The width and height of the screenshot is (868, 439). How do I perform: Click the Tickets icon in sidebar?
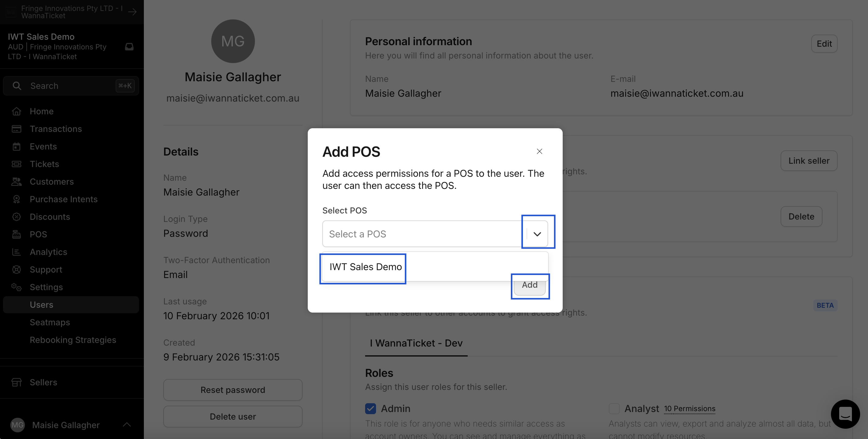(16, 164)
